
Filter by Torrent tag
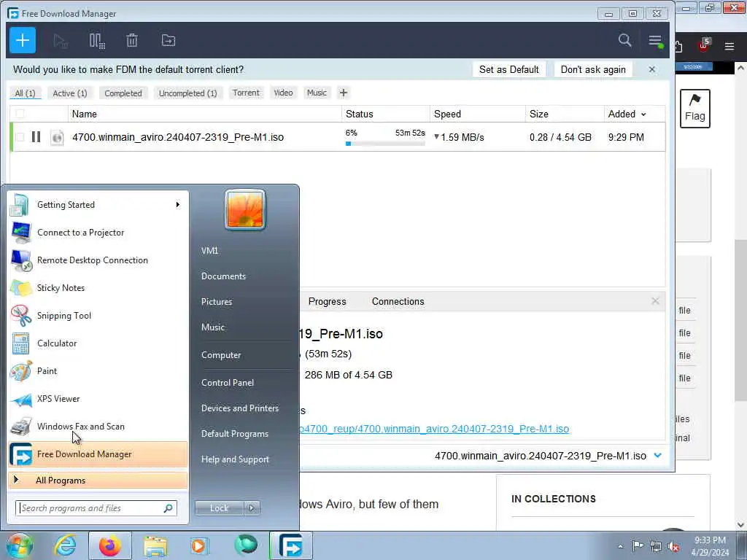coord(246,93)
